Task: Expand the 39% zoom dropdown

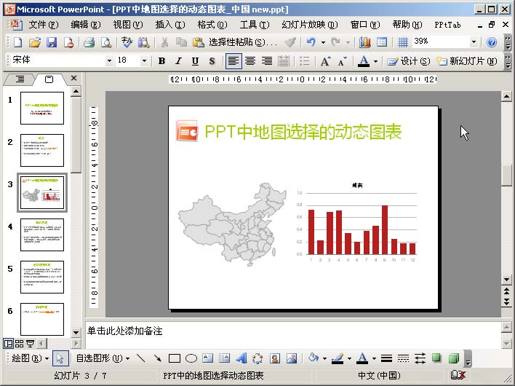Action: tap(473, 42)
